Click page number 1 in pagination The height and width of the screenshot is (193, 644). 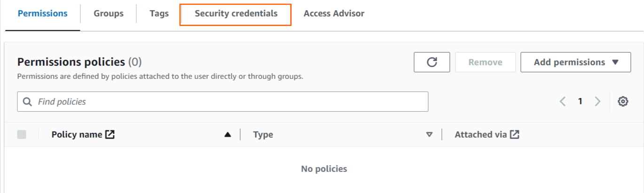580,101
